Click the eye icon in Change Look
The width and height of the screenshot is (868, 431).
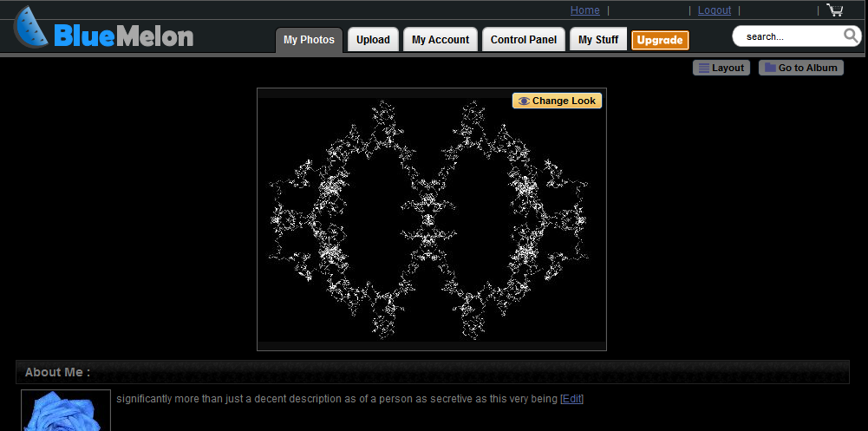pyautogui.click(x=524, y=101)
